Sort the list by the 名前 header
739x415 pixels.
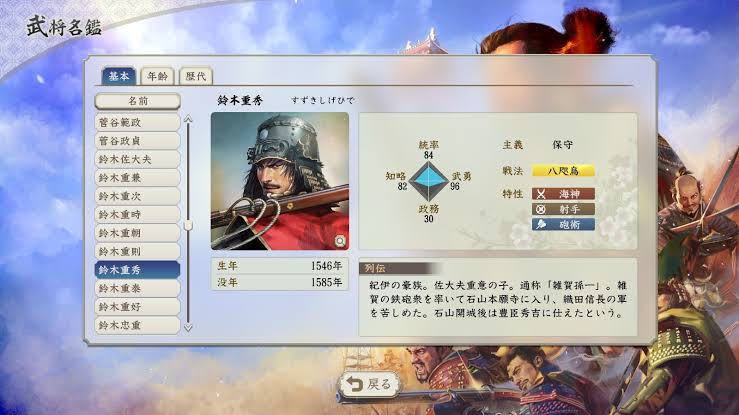click(x=137, y=101)
